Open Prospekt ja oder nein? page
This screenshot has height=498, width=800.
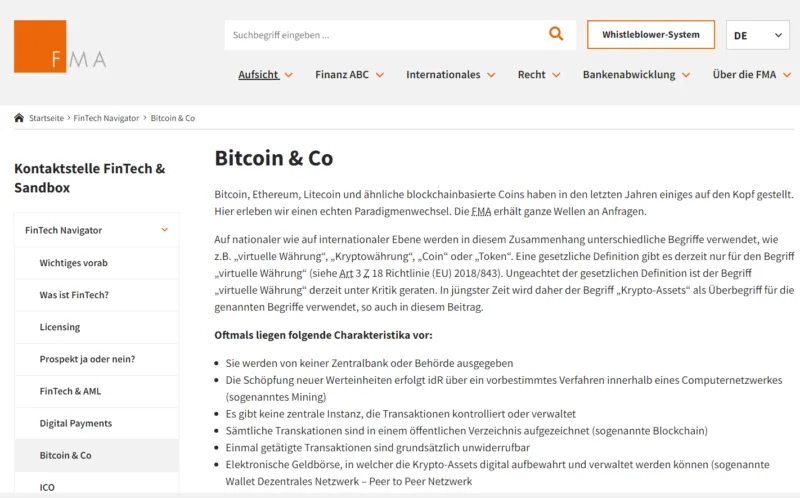[87, 359]
